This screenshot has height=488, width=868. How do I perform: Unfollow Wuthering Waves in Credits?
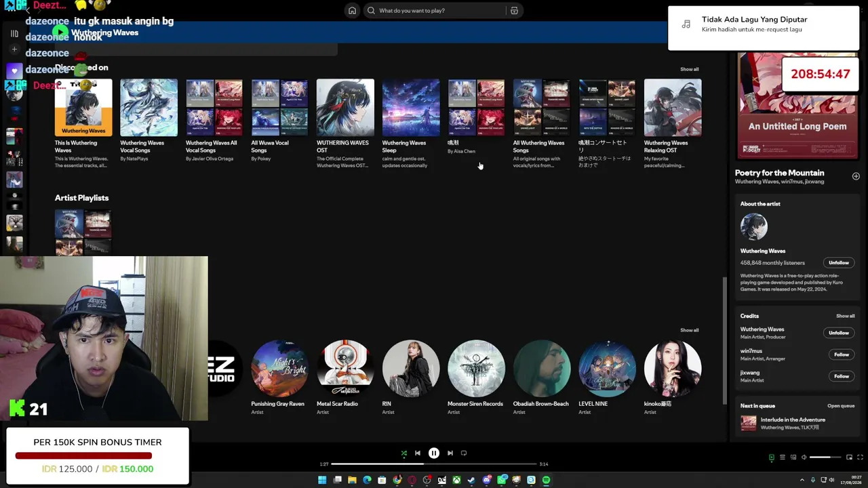[839, 333]
